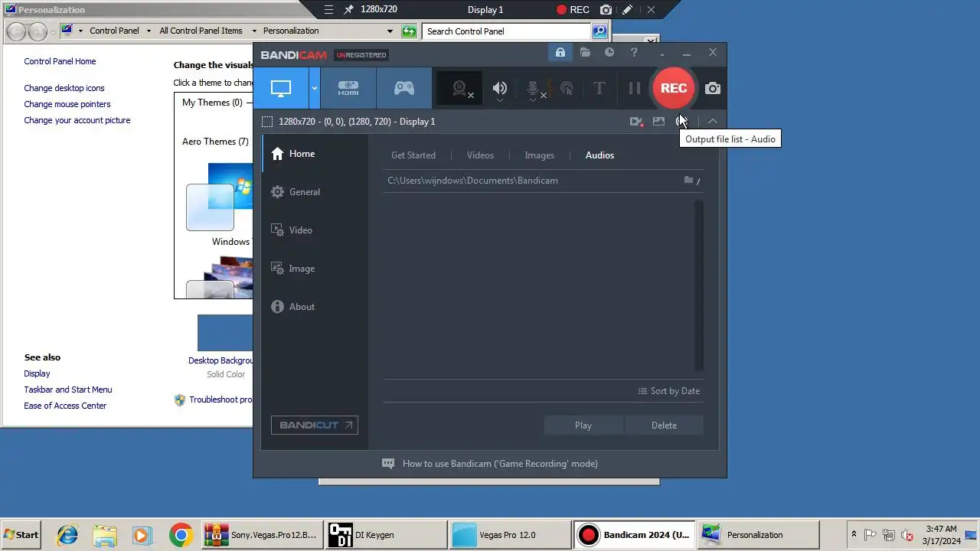Open Taskbar and Start Menu link
This screenshot has height=551, width=980.
pyautogui.click(x=68, y=390)
